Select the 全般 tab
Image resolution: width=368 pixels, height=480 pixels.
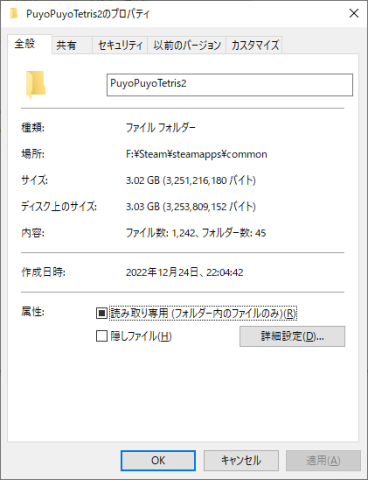click(x=30, y=44)
